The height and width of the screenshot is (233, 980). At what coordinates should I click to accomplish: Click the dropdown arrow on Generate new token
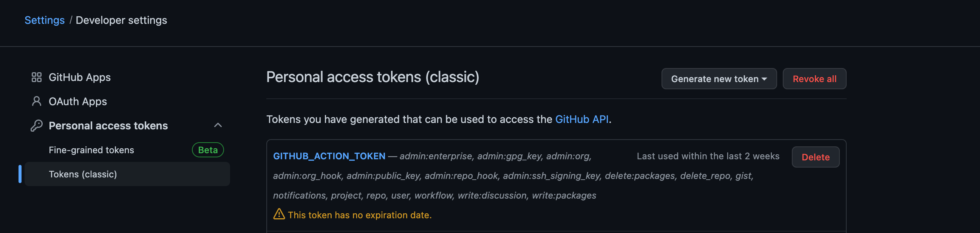(x=765, y=79)
